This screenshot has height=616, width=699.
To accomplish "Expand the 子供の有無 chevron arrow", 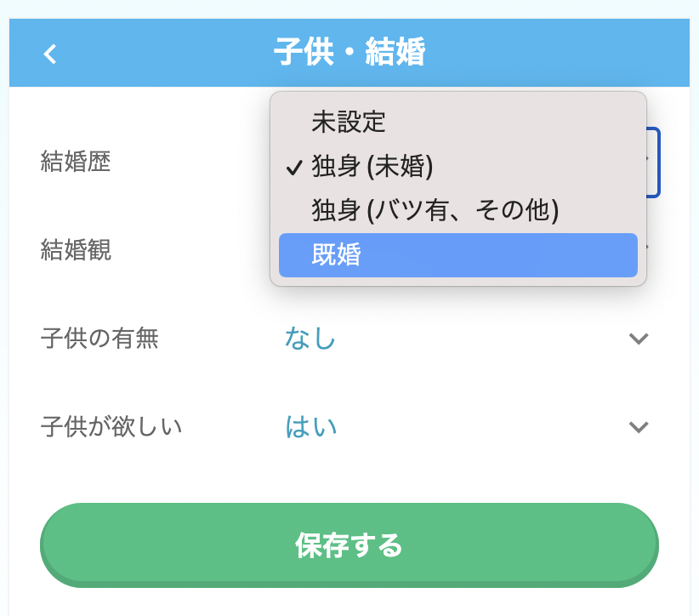I will (x=638, y=339).
